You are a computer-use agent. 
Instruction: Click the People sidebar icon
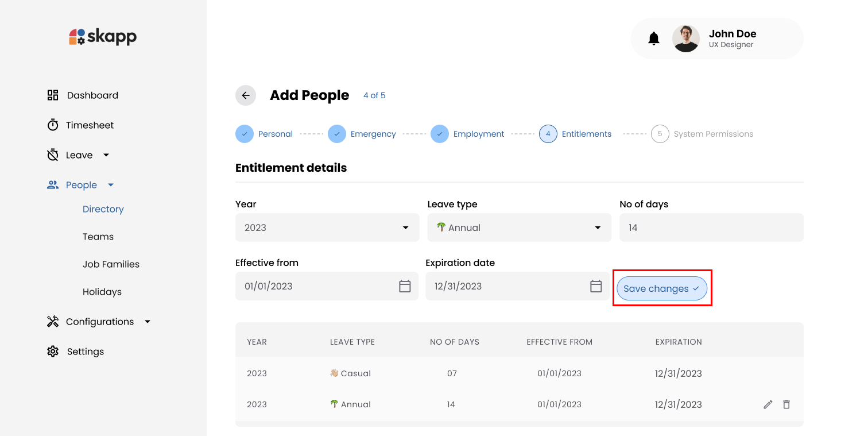click(52, 184)
